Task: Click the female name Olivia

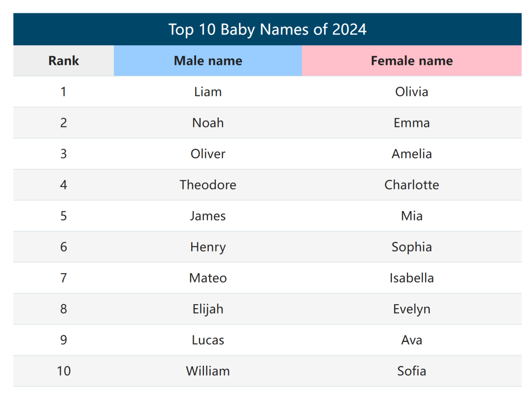Action: [x=411, y=92]
